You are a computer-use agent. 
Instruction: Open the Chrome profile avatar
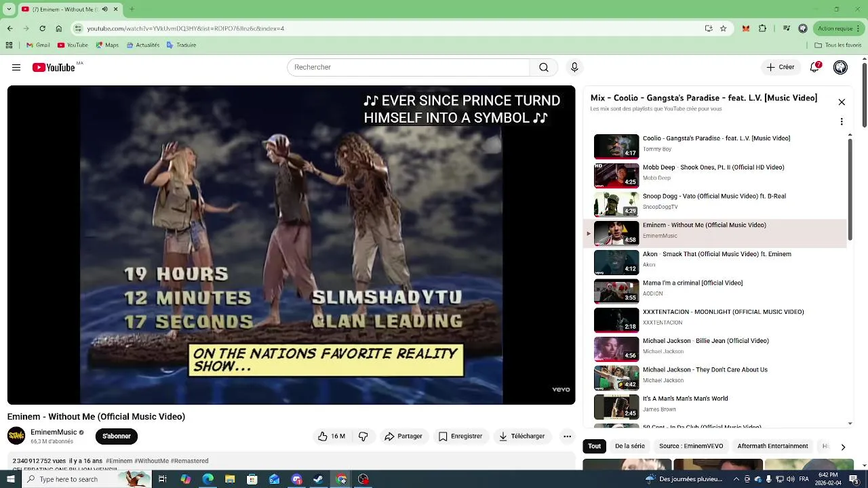click(803, 28)
